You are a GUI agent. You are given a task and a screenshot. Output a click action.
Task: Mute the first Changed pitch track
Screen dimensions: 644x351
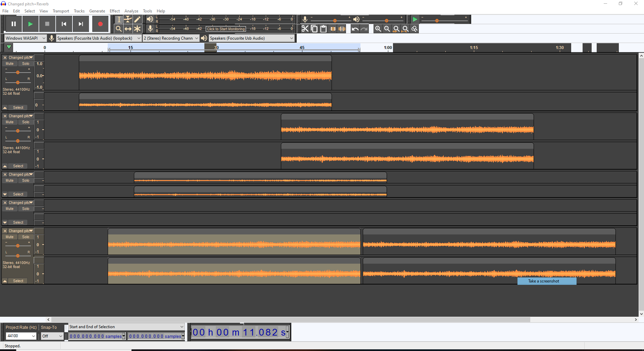coord(9,63)
